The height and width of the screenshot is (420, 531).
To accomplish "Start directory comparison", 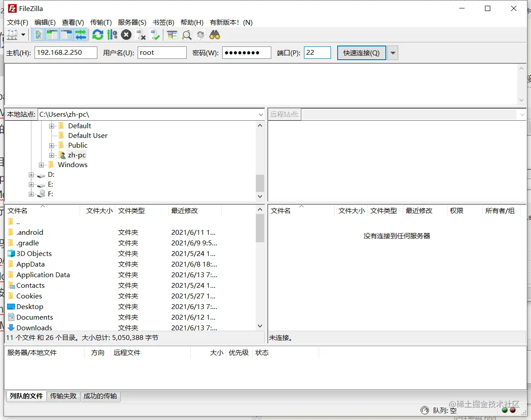I will [x=185, y=34].
